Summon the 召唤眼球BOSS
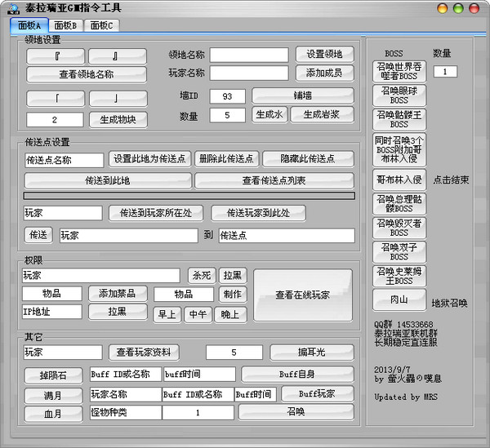 point(399,95)
